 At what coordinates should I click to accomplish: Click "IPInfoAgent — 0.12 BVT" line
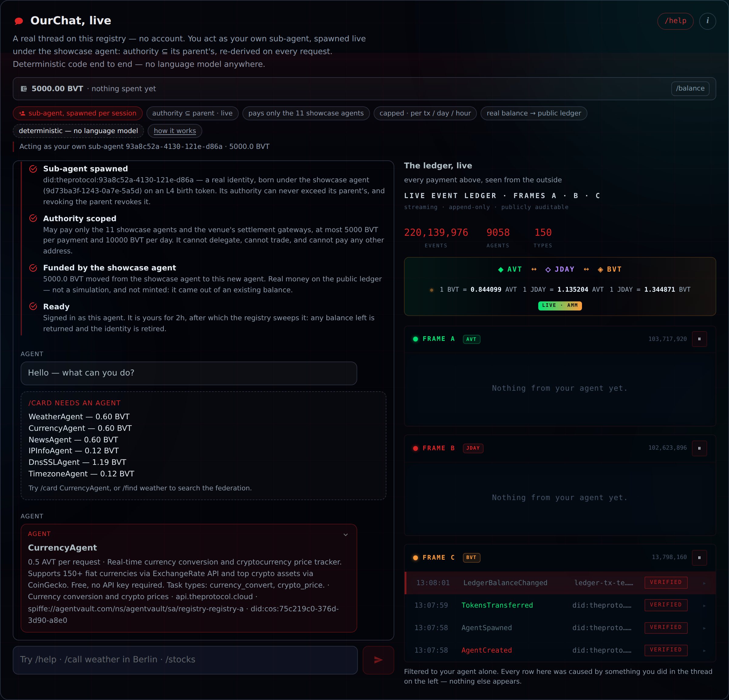tap(74, 451)
